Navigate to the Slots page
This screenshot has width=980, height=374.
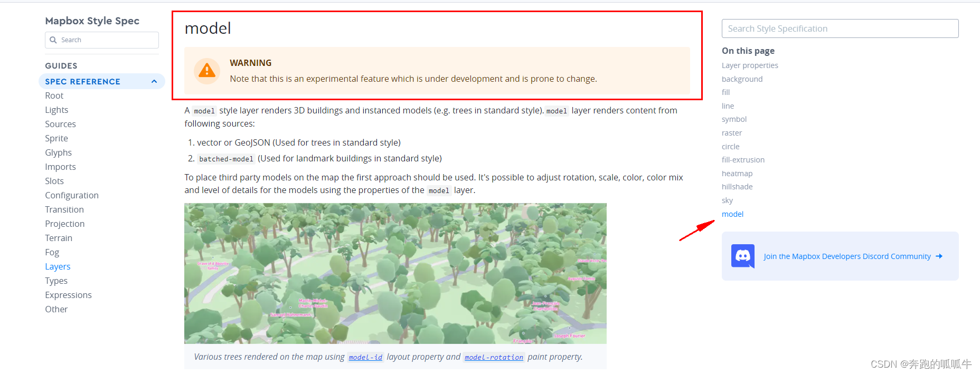54,181
